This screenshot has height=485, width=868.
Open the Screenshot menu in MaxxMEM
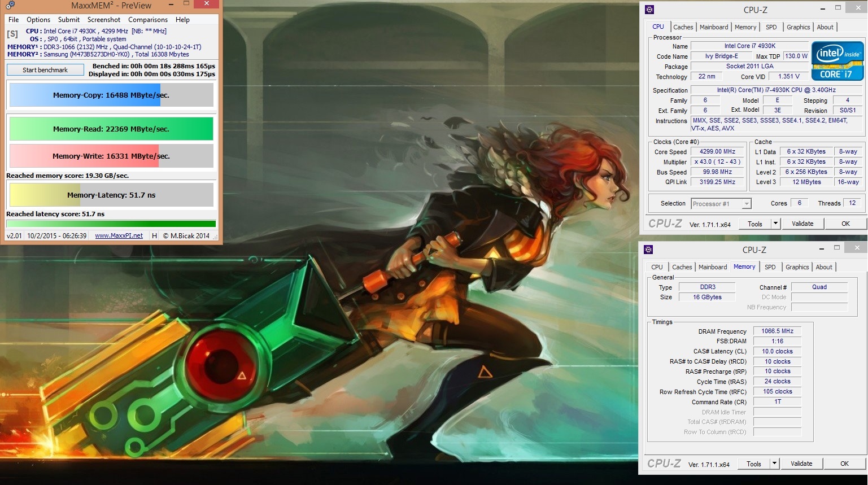[x=104, y=20]
